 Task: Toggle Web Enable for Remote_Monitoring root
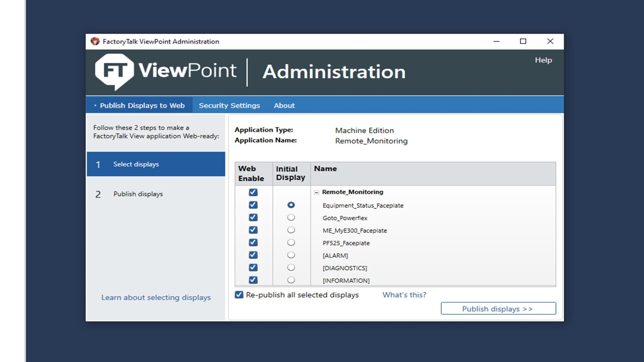(x=253, y=192)
